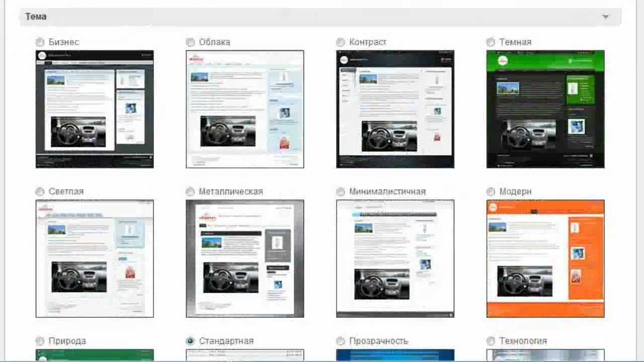Select the Технология theme radio button
644x362 pixels.
click(491, 341)
